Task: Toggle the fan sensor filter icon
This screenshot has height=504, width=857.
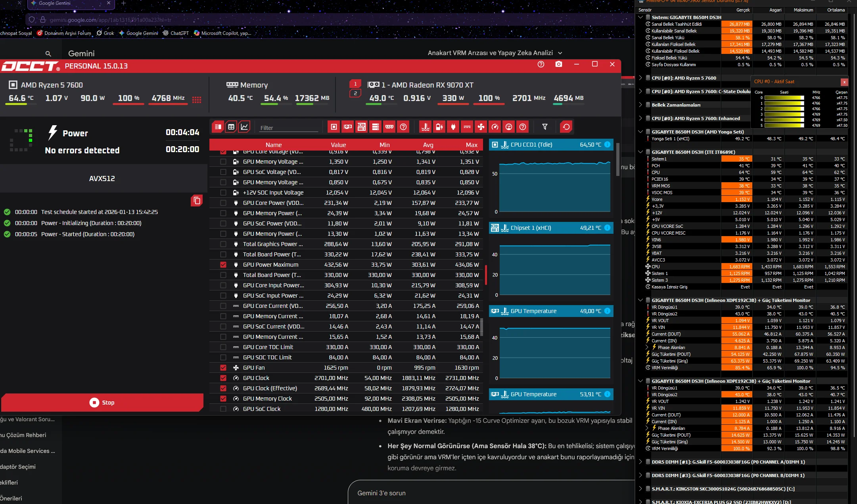Action: click(x=481, y=127)
